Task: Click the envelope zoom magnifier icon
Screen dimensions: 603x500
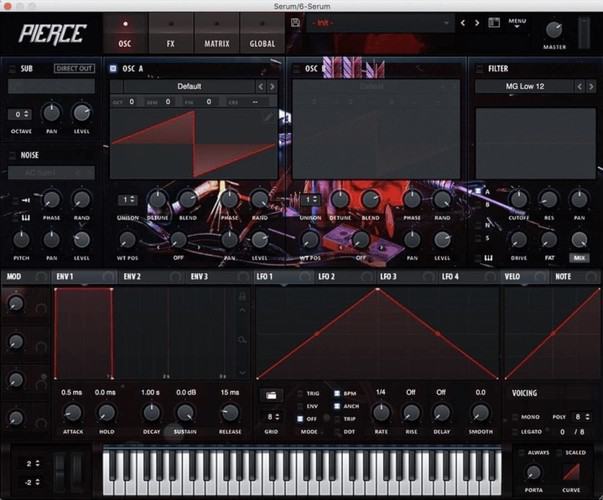Action: 242,340
